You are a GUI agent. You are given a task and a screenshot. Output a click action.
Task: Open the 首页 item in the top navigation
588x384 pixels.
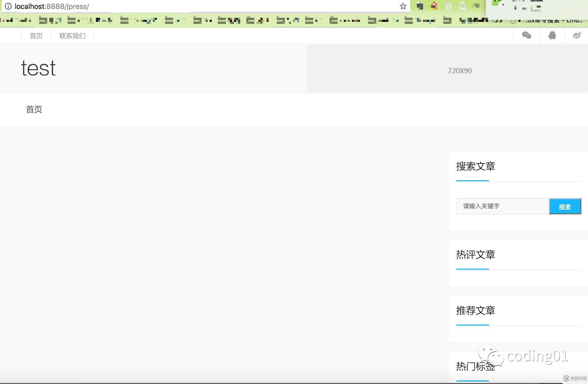point(36,36)
